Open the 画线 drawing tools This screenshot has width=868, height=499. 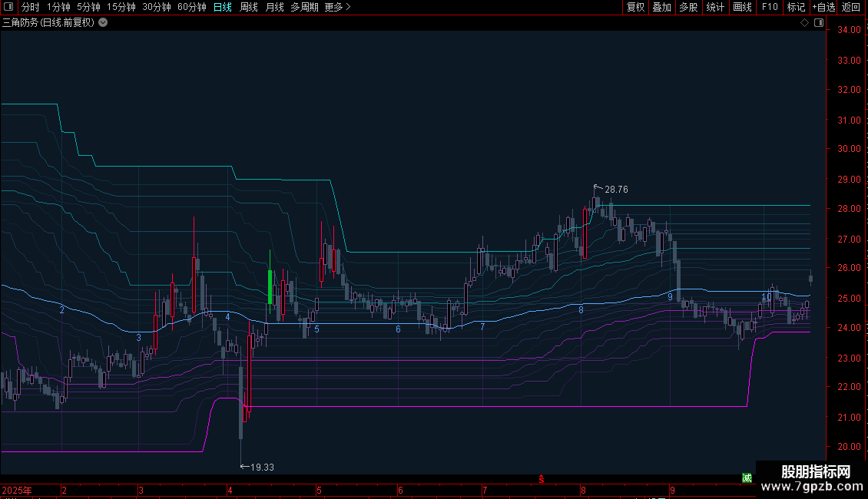(742, 7)
